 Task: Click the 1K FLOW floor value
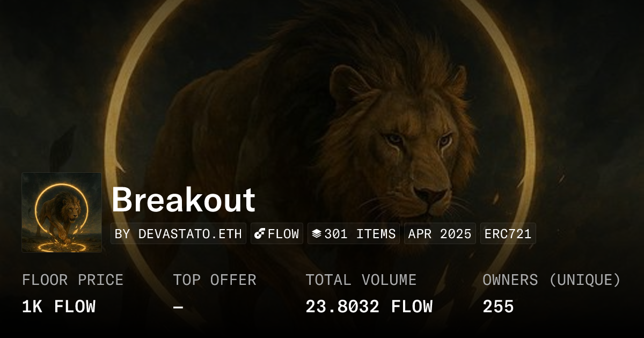pos(58,307)
